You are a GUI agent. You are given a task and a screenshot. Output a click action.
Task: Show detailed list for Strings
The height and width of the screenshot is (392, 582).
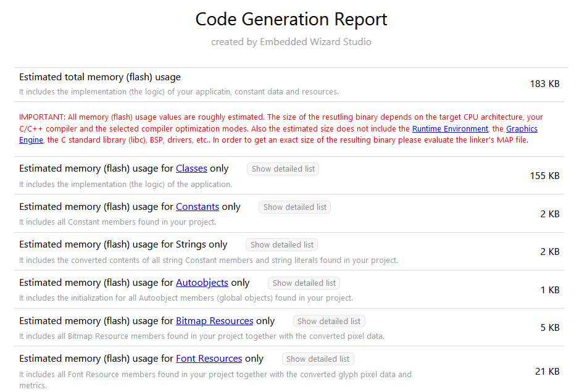point(281,245)
